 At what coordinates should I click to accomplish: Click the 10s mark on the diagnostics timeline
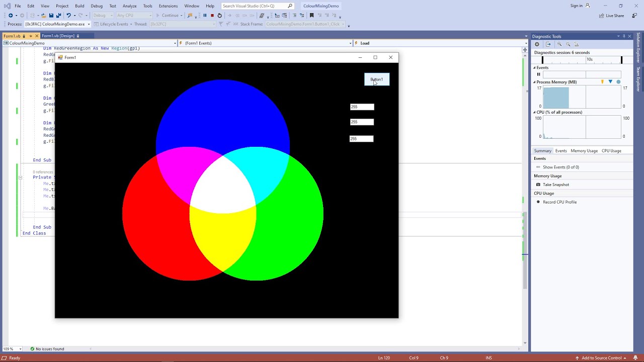[590, 59]
